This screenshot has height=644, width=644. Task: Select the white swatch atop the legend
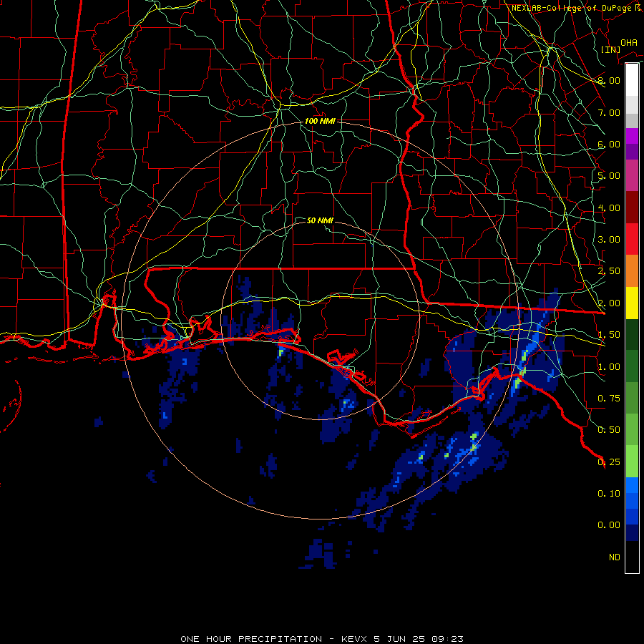[632, 79]
